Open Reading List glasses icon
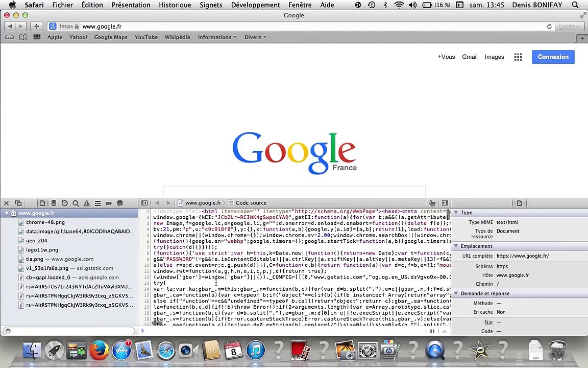This screenshot has width=588, height=368. tap(9, 37)
